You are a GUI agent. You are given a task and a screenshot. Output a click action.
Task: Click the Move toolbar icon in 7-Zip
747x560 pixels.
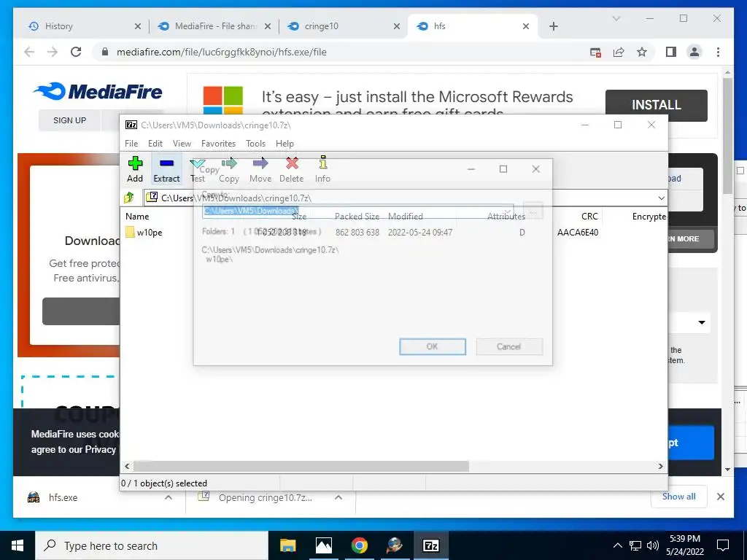(260, 169)
